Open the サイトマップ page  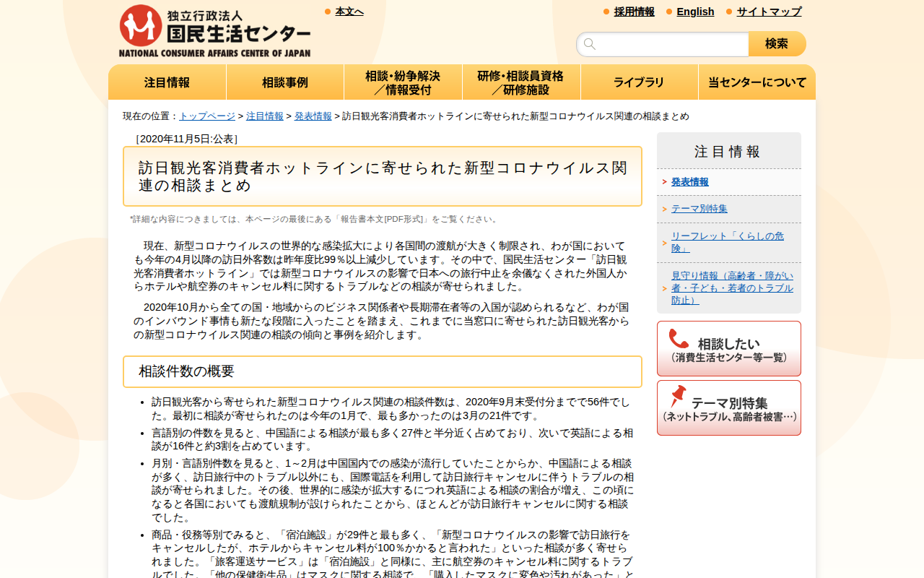pyautogui.click(x=768, y=12)
